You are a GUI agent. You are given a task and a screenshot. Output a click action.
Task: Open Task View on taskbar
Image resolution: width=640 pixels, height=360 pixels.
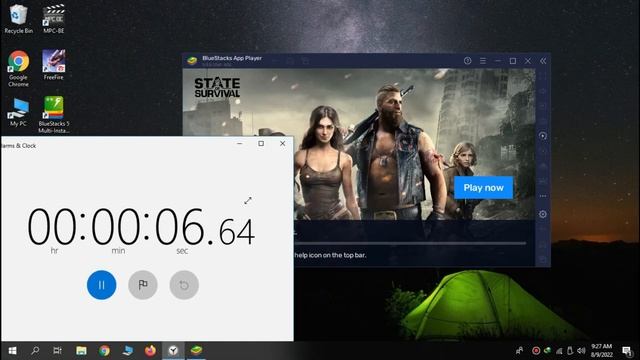click(x=58, y=351)
